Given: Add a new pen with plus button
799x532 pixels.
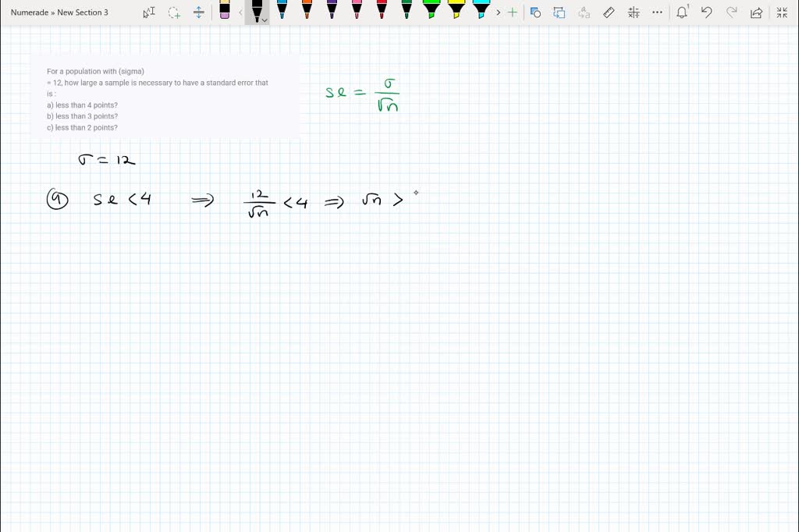Looking at the screenshot, I should [512, 12].
